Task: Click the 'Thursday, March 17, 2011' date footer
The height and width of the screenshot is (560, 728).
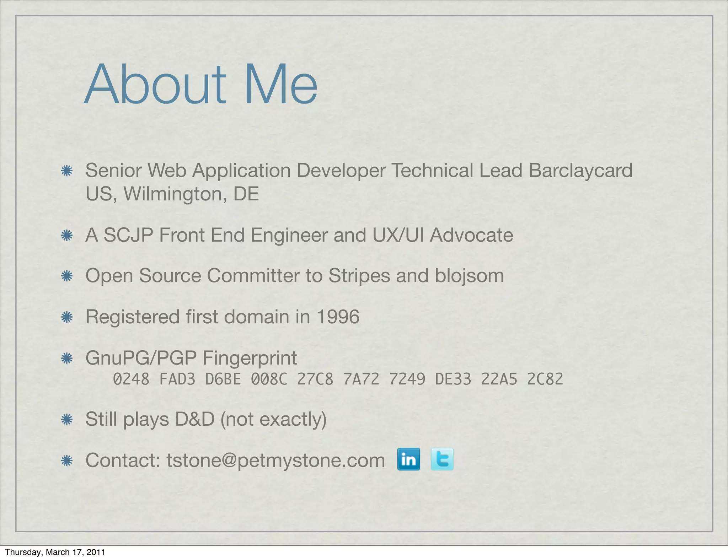Action: tap(55, 552)
